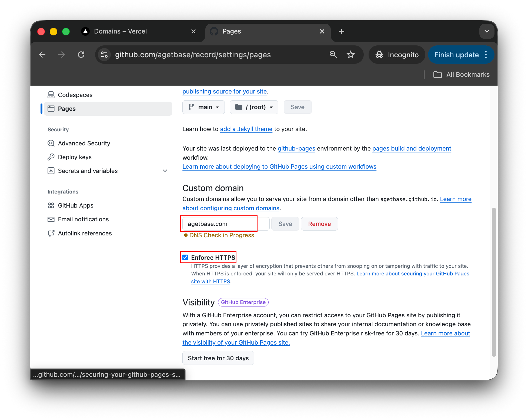Open the add a Jekyll theme link
Screen dimensions: 528x420
click(246, 129)
